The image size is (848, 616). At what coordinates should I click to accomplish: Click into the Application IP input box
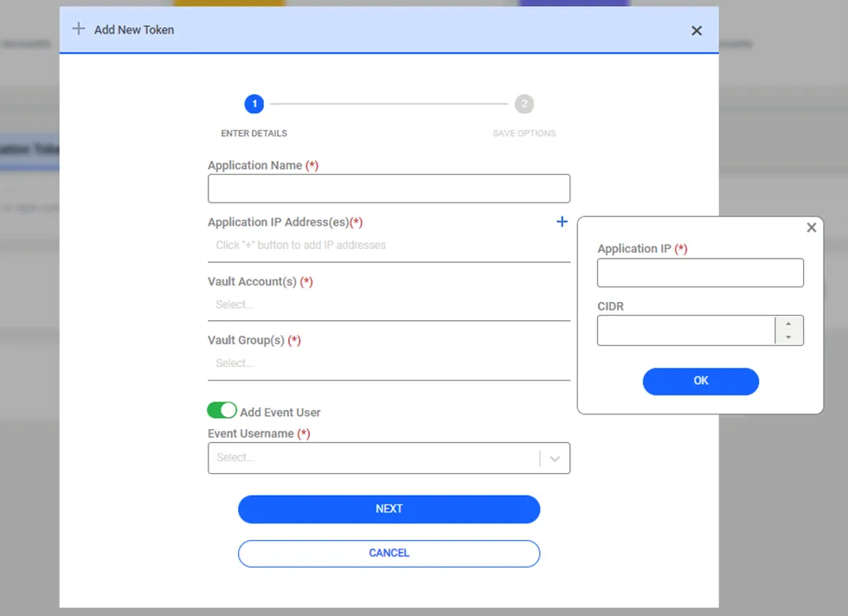pyautogui.click(x=700, y=273)
